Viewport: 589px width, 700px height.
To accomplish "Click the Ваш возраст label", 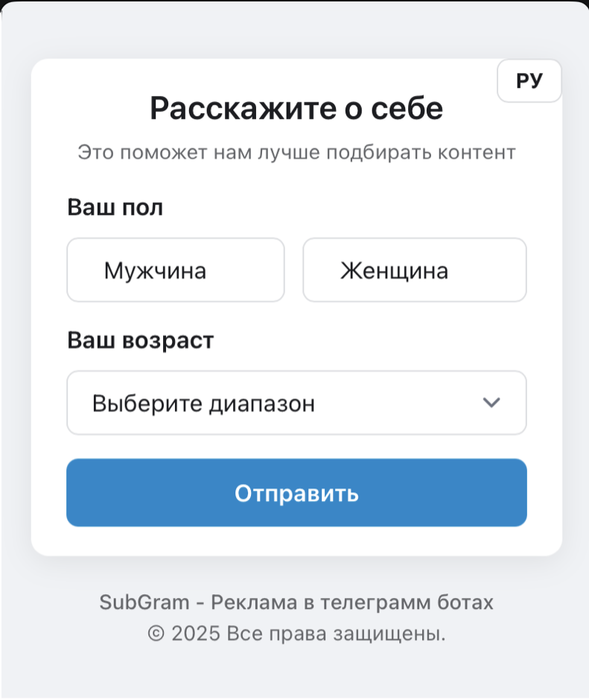I will (x=140, y=340).
